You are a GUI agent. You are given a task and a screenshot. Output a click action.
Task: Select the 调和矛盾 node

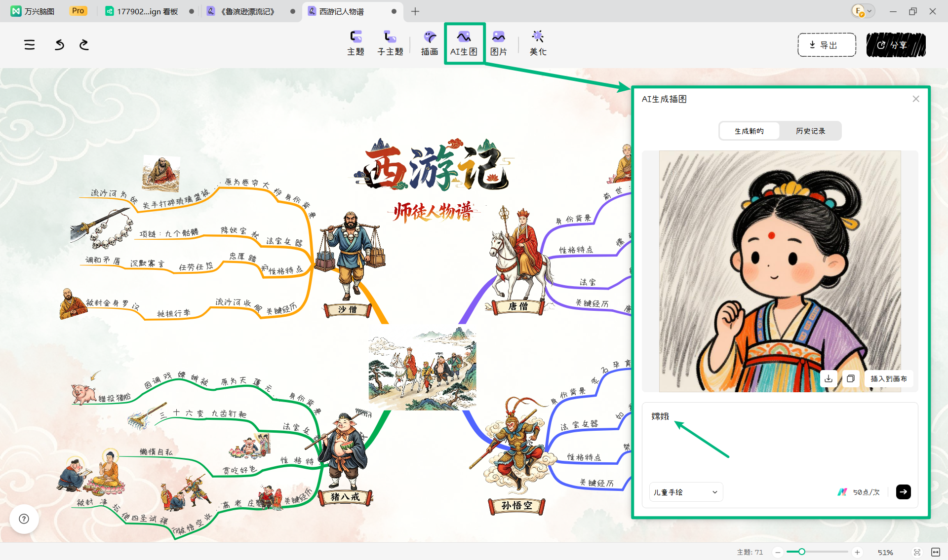[103, 260]
